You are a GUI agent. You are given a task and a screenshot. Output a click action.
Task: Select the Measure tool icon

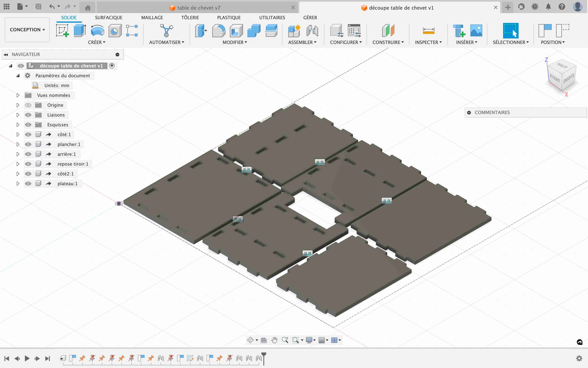(429, 31)
